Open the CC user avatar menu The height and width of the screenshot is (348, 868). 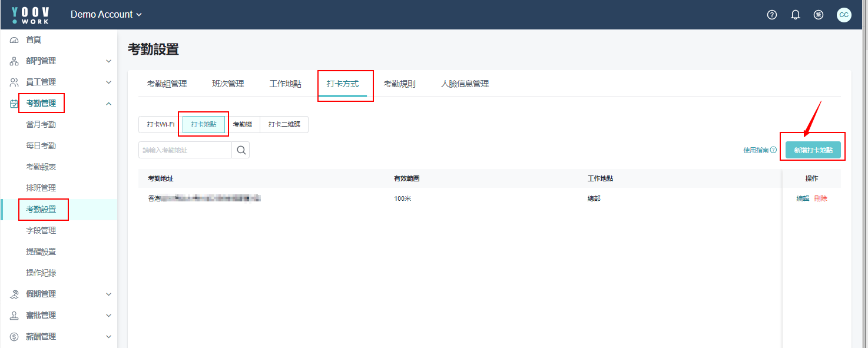click(x=844, y=15)
